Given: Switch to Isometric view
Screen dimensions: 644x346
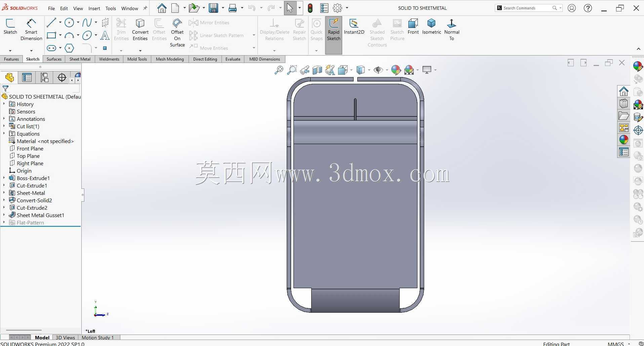Looking at the screenshot, I should tap(432, 27).
